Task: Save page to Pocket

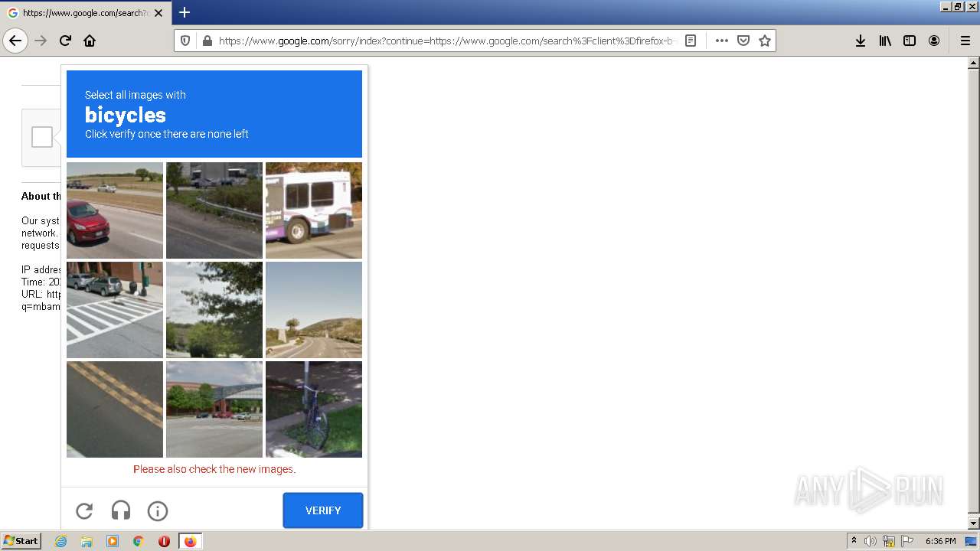Action: (x=743, y=41)
